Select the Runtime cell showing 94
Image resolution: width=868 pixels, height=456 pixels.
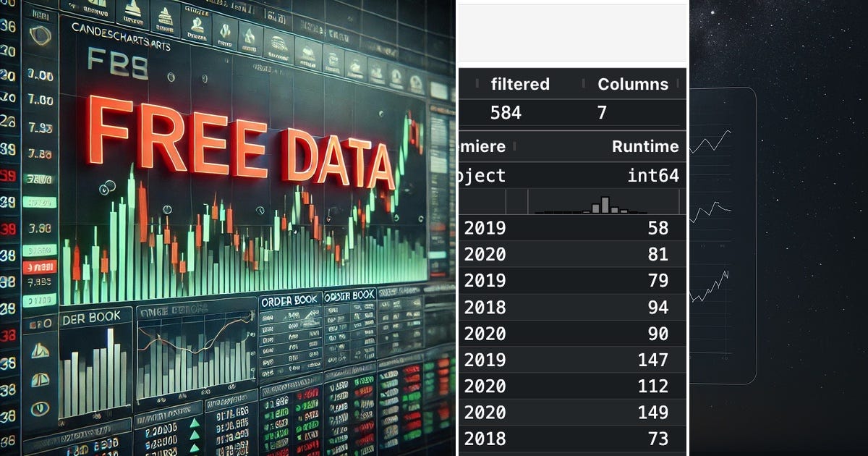pyautogui.click(x=658, y=308)
